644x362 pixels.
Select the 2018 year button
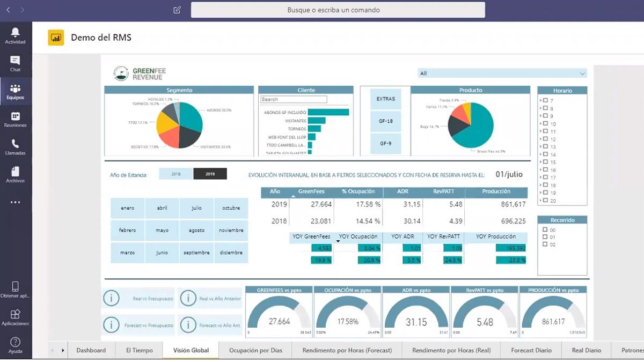176,174
